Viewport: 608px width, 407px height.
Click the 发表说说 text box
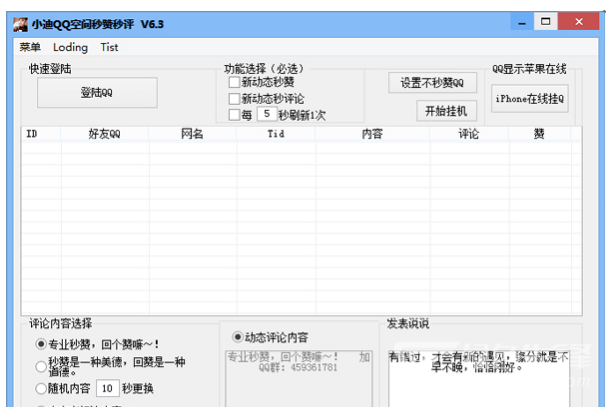tap(479, 379)
